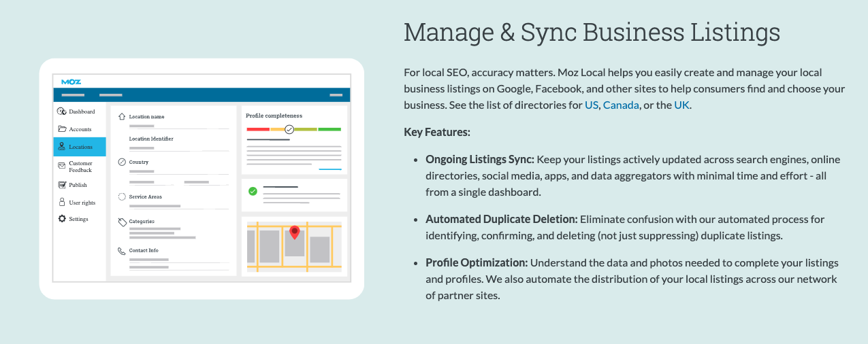Image resolution: width=868 pixels, height=344 pixels.
Task: Open User rights person icon
Action: pyautogui.click(x=62, y=203)
